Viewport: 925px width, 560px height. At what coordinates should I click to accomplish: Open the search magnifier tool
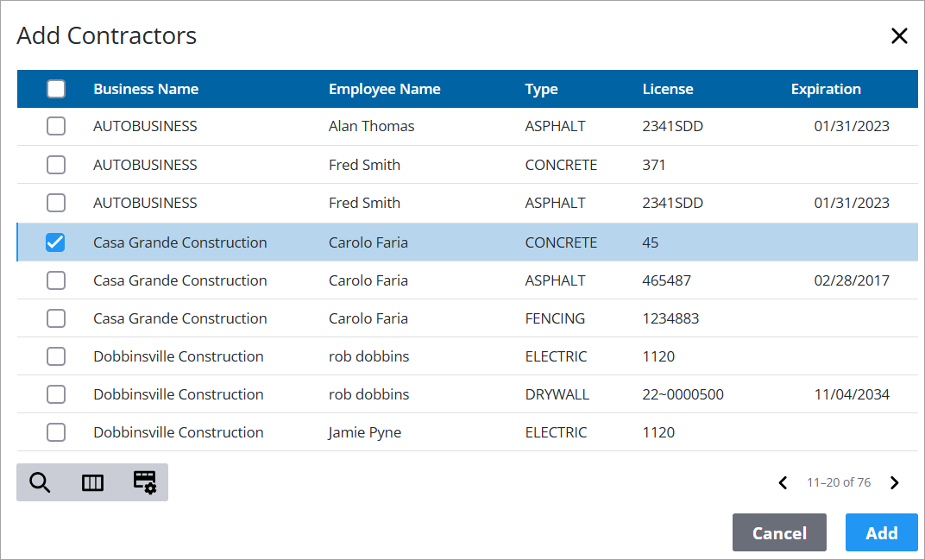click(x=40, y=482)
